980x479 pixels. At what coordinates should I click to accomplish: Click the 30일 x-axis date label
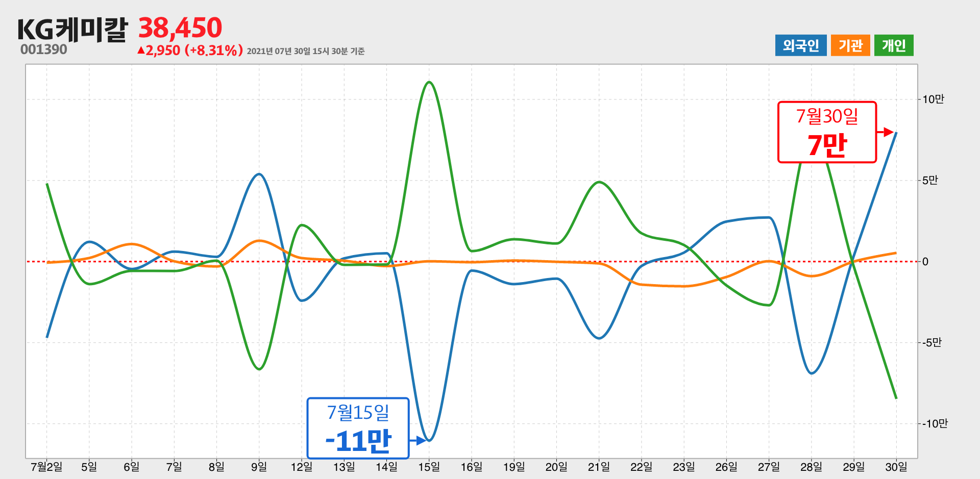point(896,467)
